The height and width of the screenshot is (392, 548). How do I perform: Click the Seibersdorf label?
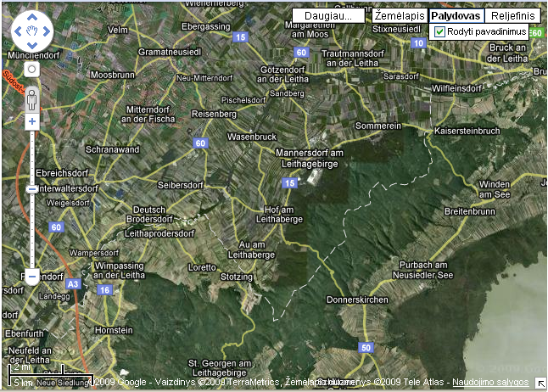pos(181,185)
